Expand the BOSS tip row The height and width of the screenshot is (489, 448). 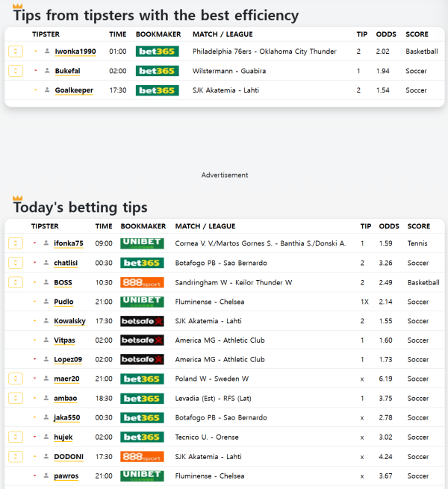coord(15,283)
